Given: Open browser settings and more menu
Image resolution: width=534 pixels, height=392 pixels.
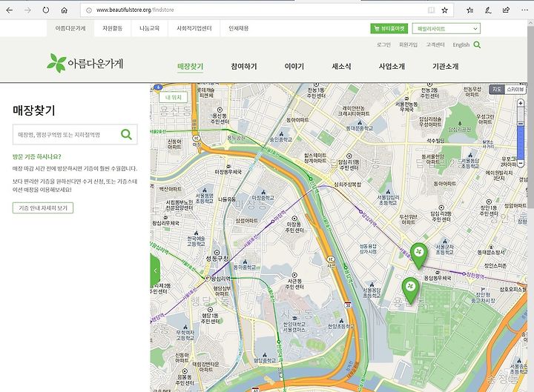Looking at the screenshot, I should point(524,10).
